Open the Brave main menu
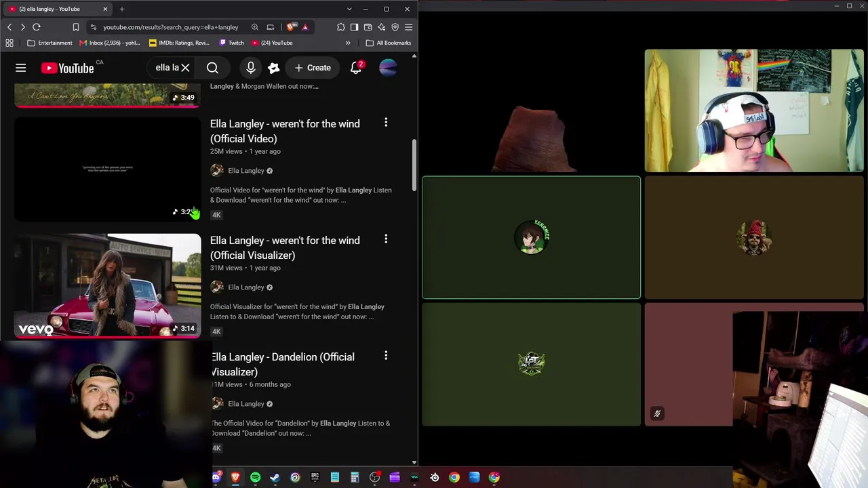This screenshot has height=488, width=868. (408, 27)
